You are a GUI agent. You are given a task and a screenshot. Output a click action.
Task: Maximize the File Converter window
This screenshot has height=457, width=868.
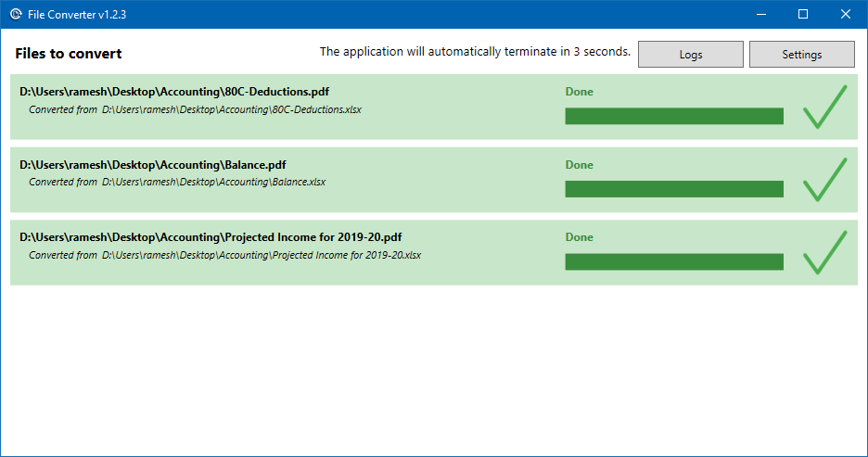(x=803, y=15)
